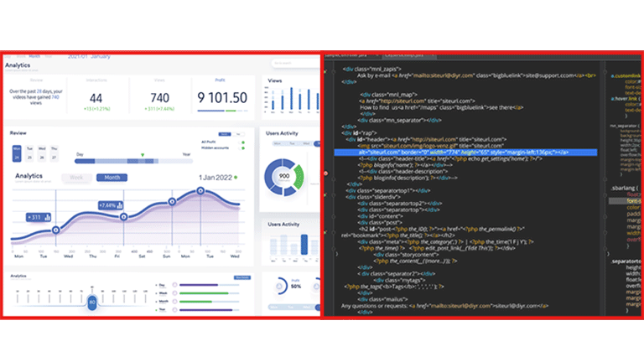Click the search field in Analytics header
644x362 pixels.
[295, 63]
